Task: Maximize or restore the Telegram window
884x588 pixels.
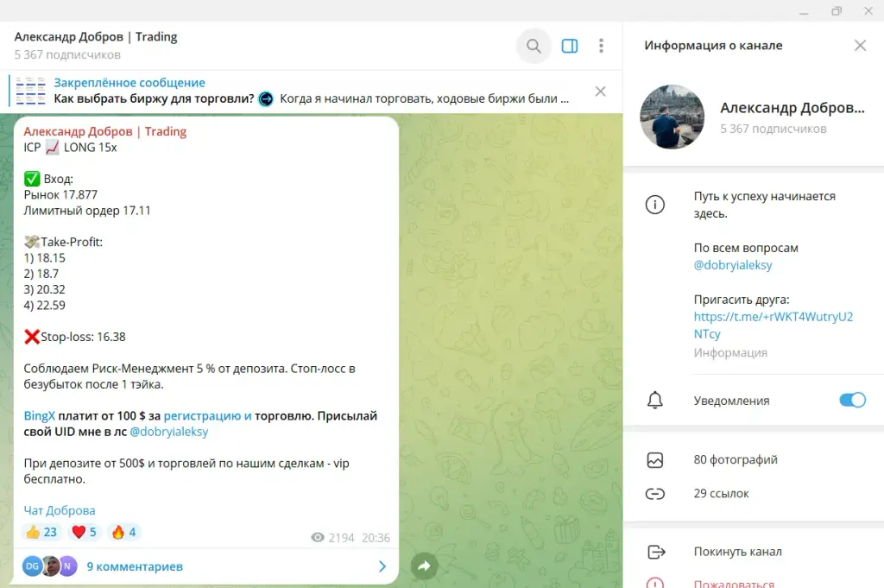Action: click(x=836, y=10)
